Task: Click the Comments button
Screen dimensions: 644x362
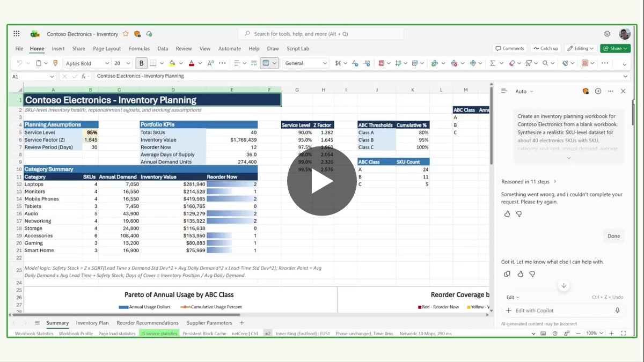Action: pos(510,48)
